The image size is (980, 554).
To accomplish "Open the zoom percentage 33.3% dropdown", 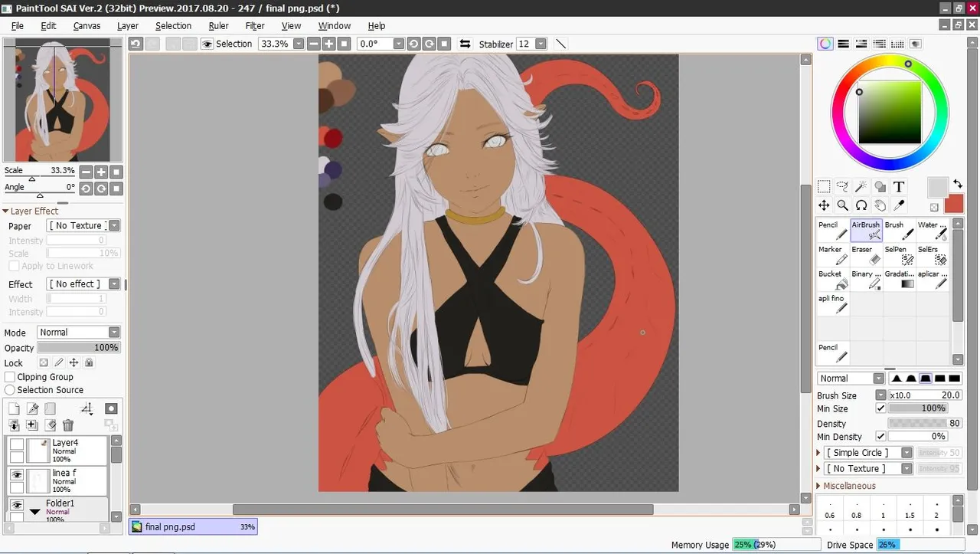I will coord(299,44).
